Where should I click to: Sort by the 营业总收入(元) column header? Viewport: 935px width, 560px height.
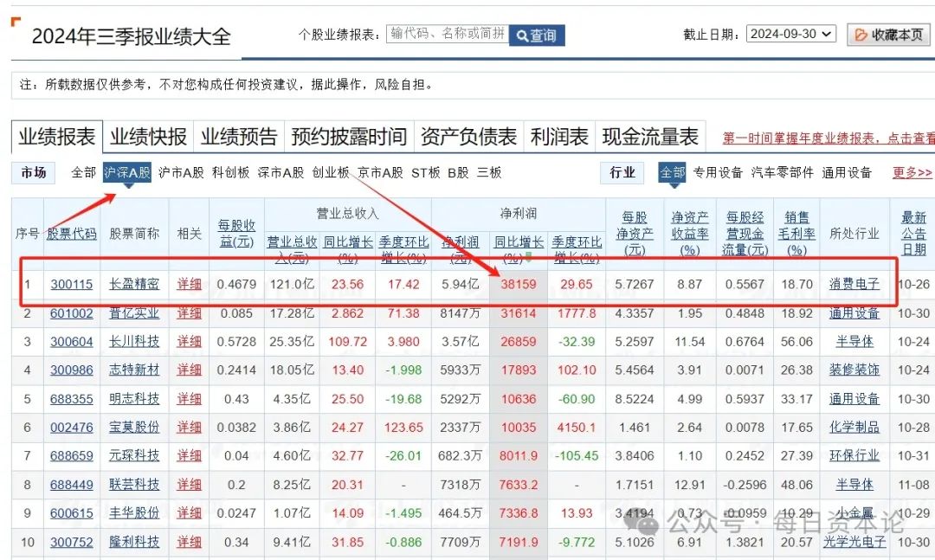[292, 249]
